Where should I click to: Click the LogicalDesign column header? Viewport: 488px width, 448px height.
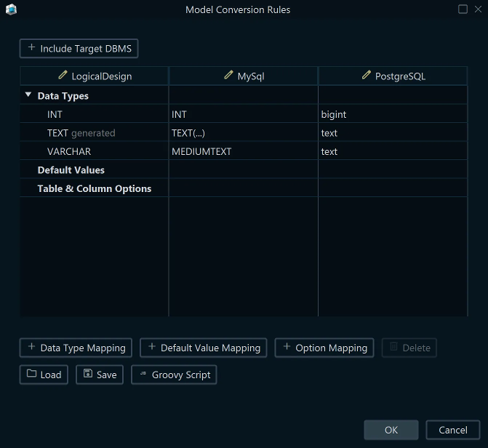point(95,76)
